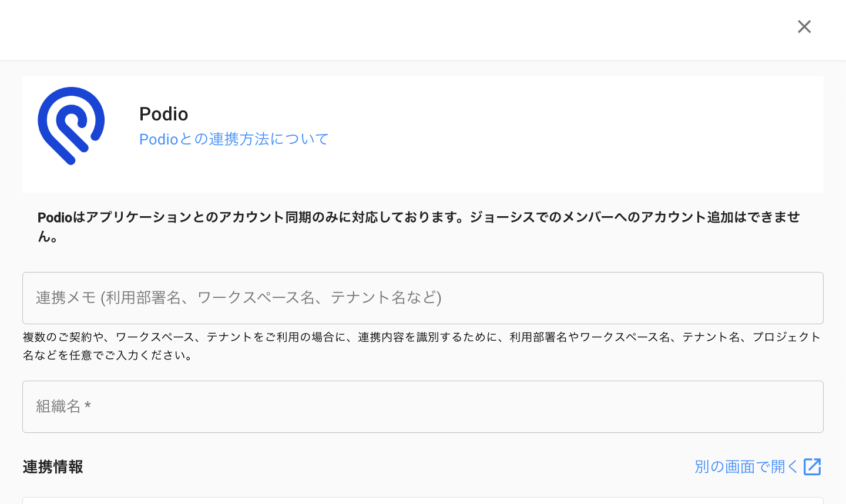The height and width of the screenshot is (504, 846).
Task: Click the 連携情報 section heading
Action: coord(53,467)
